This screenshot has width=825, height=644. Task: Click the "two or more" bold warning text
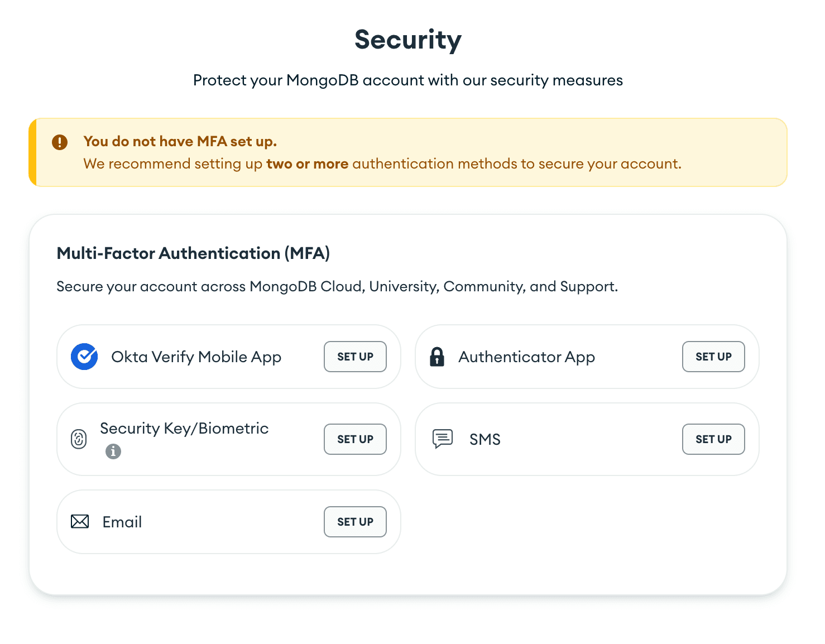tap(308, 164)
